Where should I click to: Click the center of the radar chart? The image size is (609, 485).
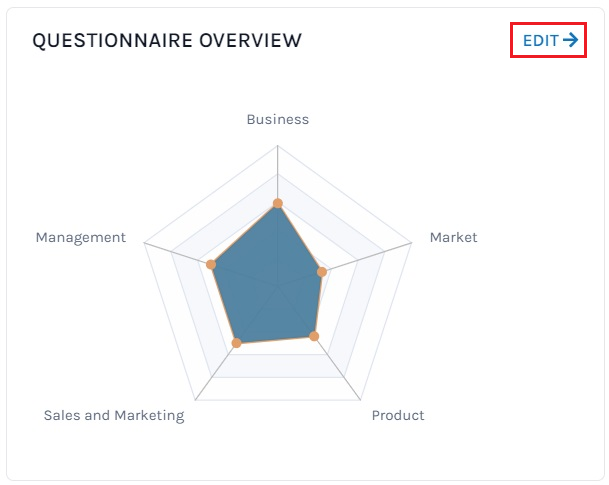click(x=277, y=286)
